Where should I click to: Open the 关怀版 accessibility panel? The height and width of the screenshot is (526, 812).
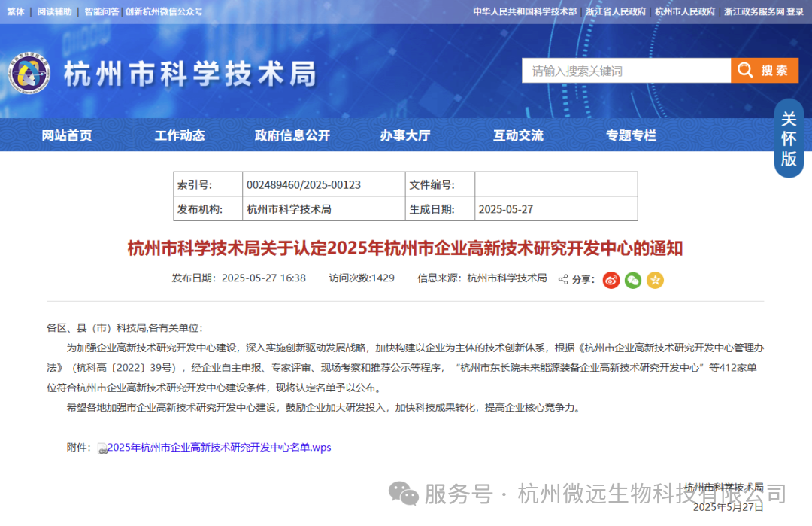(x=789, y=139)
